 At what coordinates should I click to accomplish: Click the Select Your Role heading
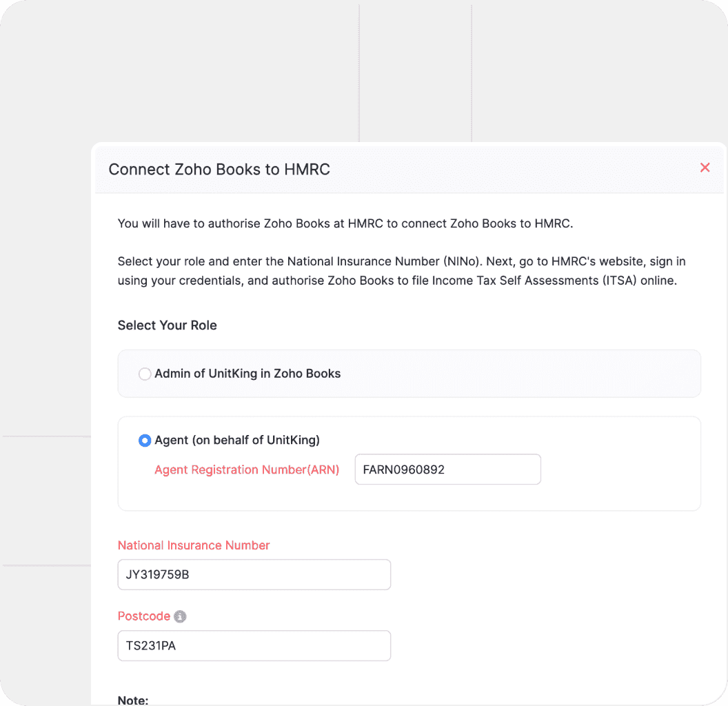(167, 325)
